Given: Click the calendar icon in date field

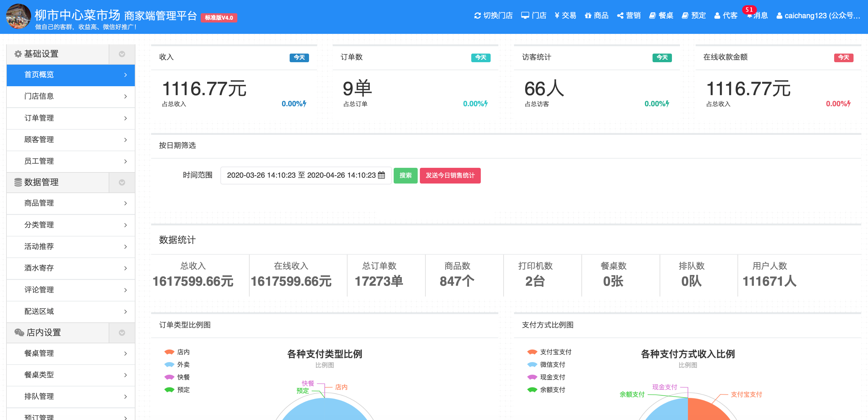Looking at the screenshot, I should [381, 175].
